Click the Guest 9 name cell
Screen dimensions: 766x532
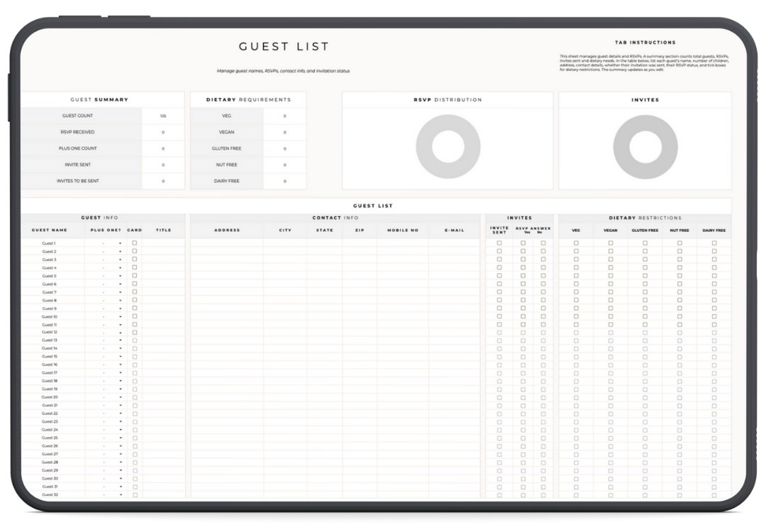(x=50, y=309)
